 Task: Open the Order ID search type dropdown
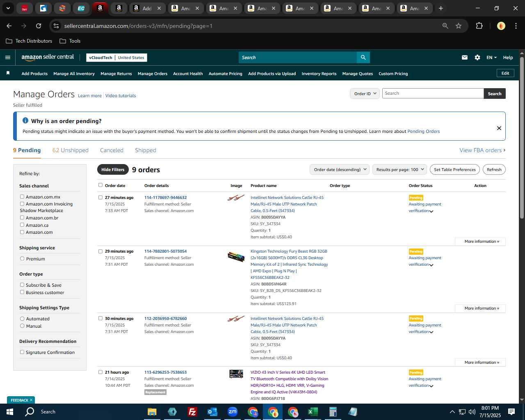pyautogui.click(x=364, y=94)
